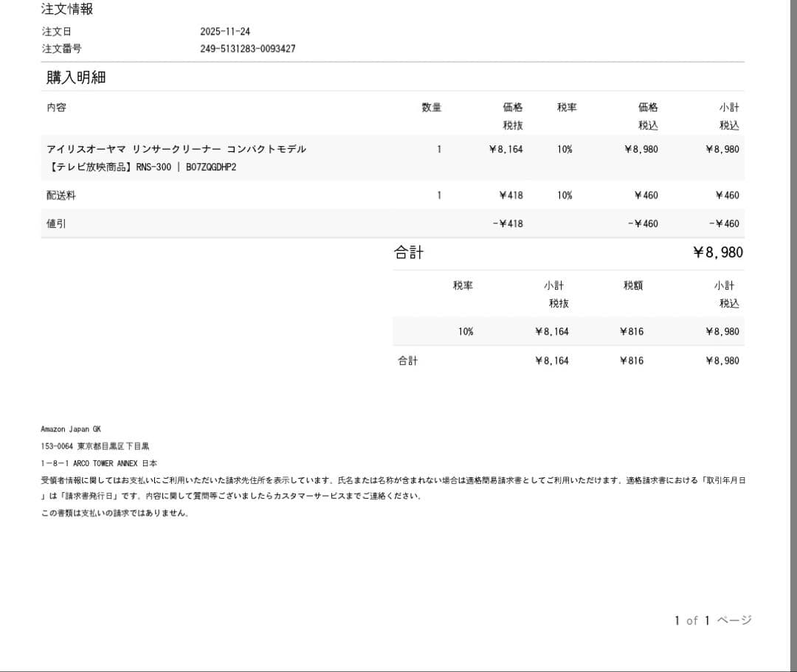Click the 税額 column header
Viewport: 797px width, 672px height.
632,285
